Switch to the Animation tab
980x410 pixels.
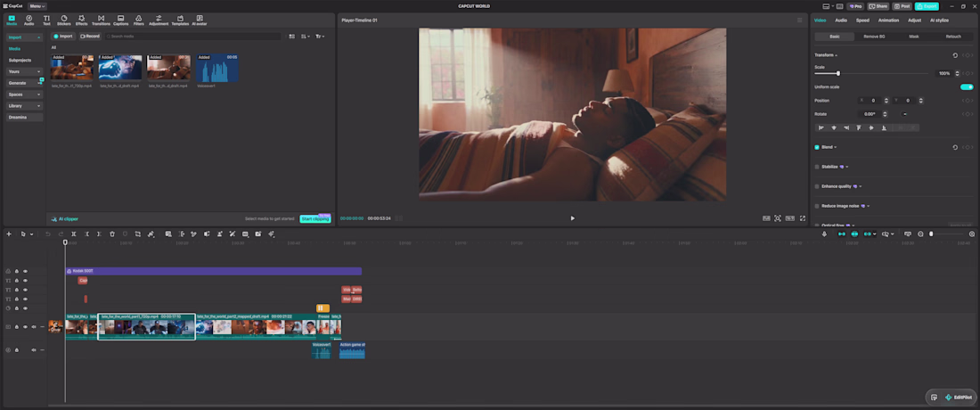pyautogui.click(x=888, y=20)
